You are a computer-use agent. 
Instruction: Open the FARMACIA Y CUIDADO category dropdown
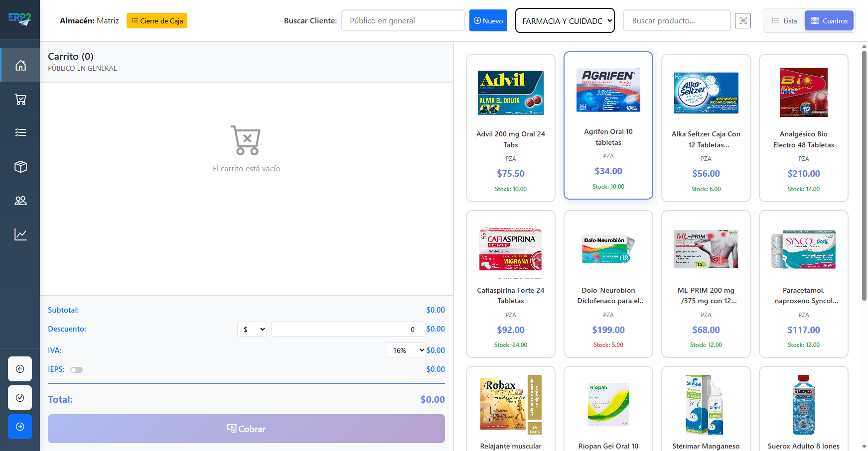pyautogui.click(x=565, y=20)
